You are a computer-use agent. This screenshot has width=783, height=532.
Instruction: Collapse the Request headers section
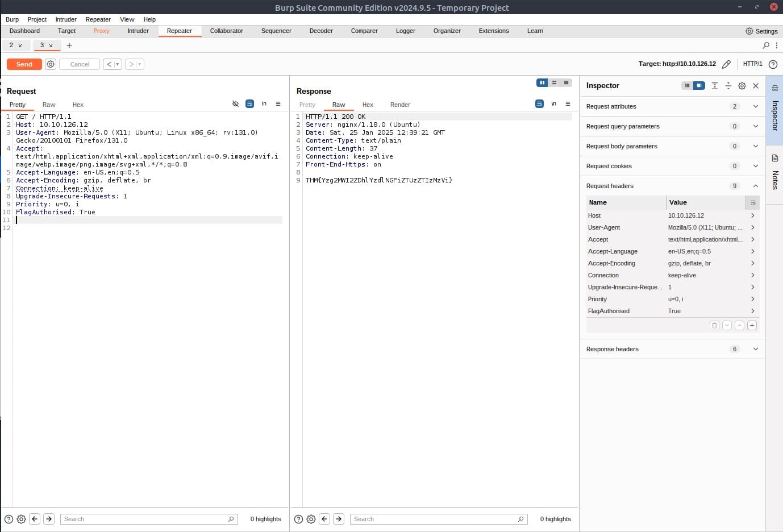(755, 186)
